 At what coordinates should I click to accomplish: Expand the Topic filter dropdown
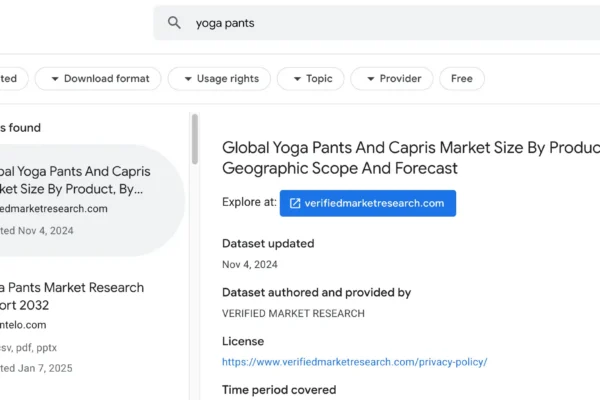[x=311, y=79]
